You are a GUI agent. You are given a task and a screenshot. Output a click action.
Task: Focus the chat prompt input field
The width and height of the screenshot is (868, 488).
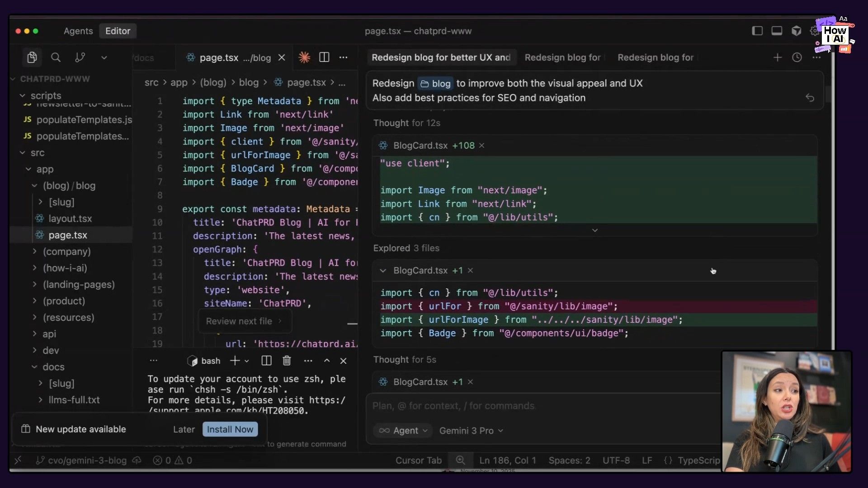tap(542, 406)
